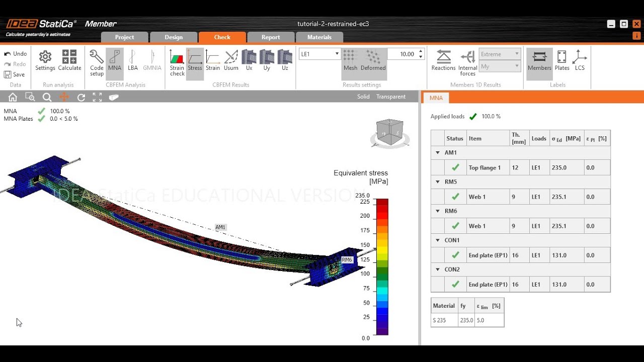Toggle LCS labels
Image resolution: width=644 pixels, height=362 pixels.
580,60
